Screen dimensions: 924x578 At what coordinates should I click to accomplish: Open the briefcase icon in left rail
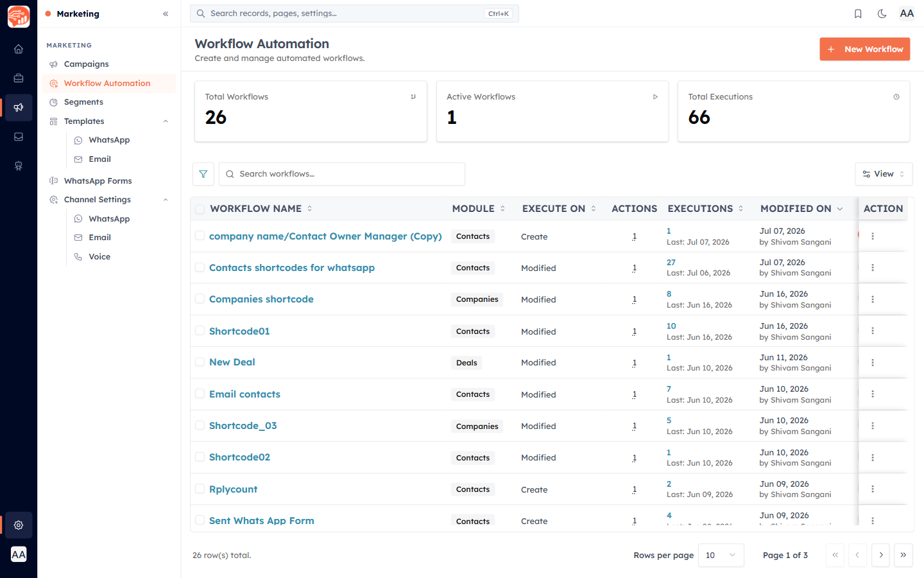[19, 78]
